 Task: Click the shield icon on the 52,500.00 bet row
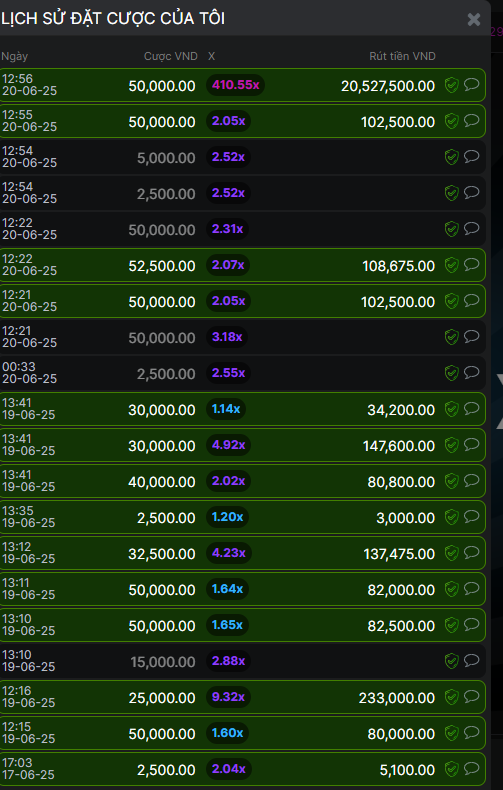coord(452,265)
